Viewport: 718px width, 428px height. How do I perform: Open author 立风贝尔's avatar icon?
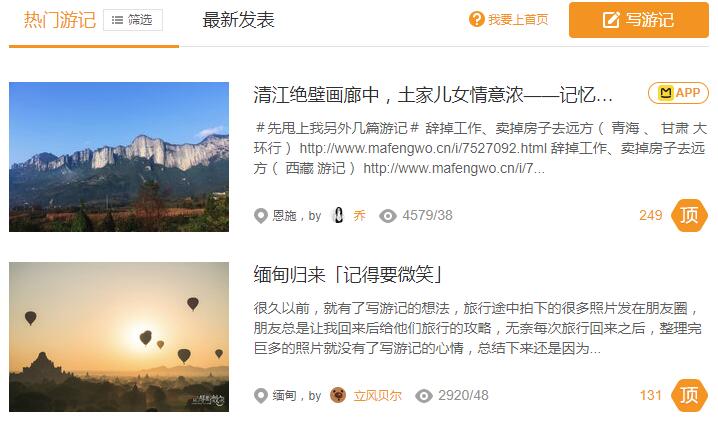(338, 395)
